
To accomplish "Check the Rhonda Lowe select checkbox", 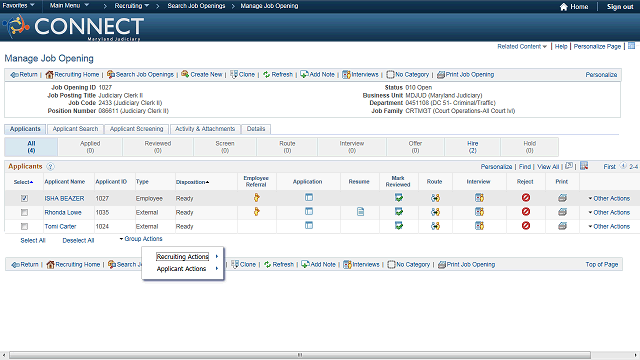I will pyautogui.click(x=24, y=213).
